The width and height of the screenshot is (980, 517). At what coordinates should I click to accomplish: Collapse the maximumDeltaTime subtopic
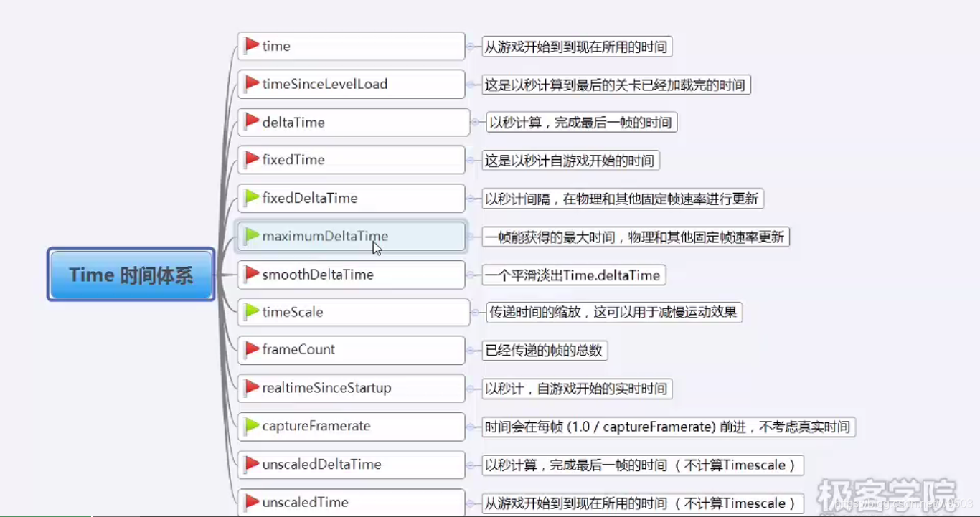471,237
